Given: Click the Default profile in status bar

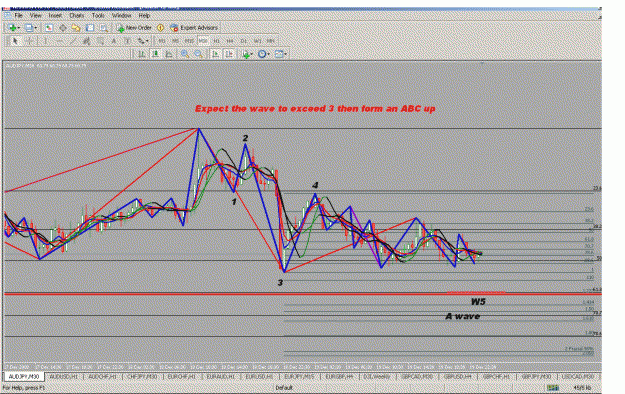Looking at the screenshot, I should 284,388.
